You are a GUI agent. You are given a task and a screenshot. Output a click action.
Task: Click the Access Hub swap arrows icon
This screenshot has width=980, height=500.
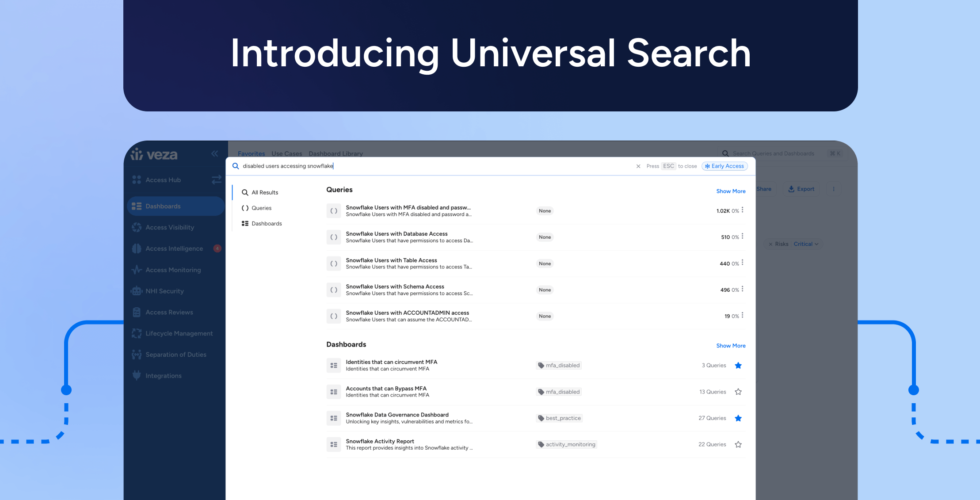tap(216, 179)
